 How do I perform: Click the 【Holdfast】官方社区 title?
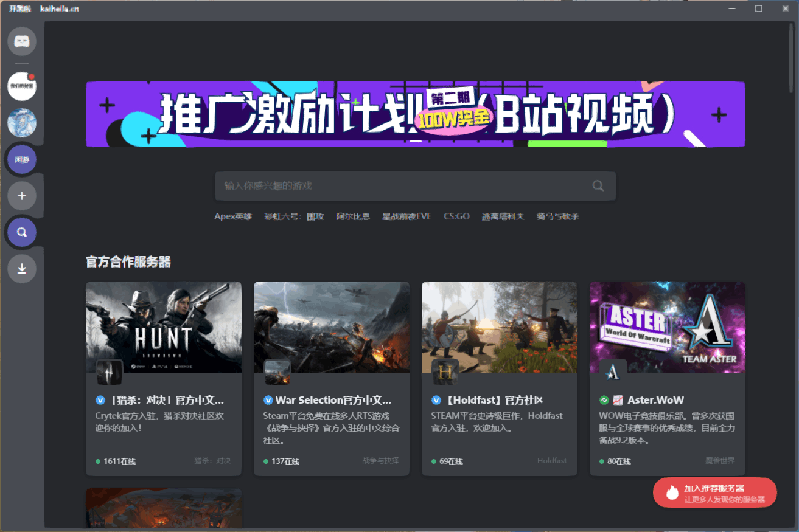493,400
